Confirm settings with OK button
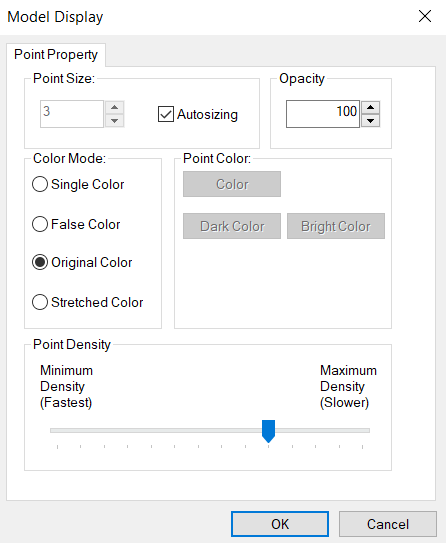446x543 pixels. click(x=280, y=524)
